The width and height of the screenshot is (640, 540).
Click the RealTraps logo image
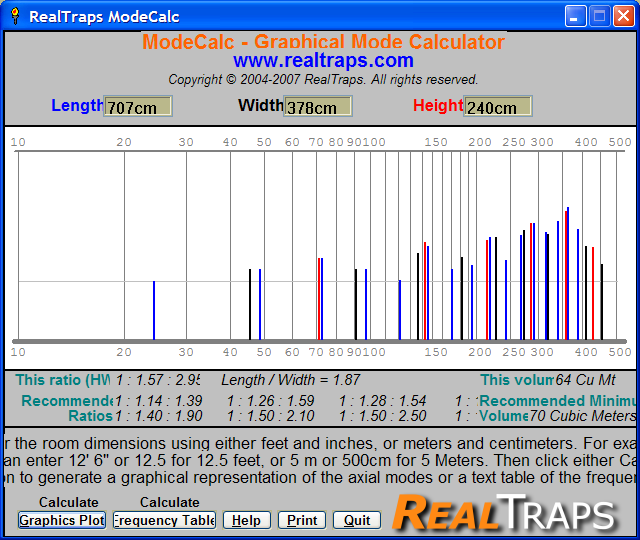(505, 512)
